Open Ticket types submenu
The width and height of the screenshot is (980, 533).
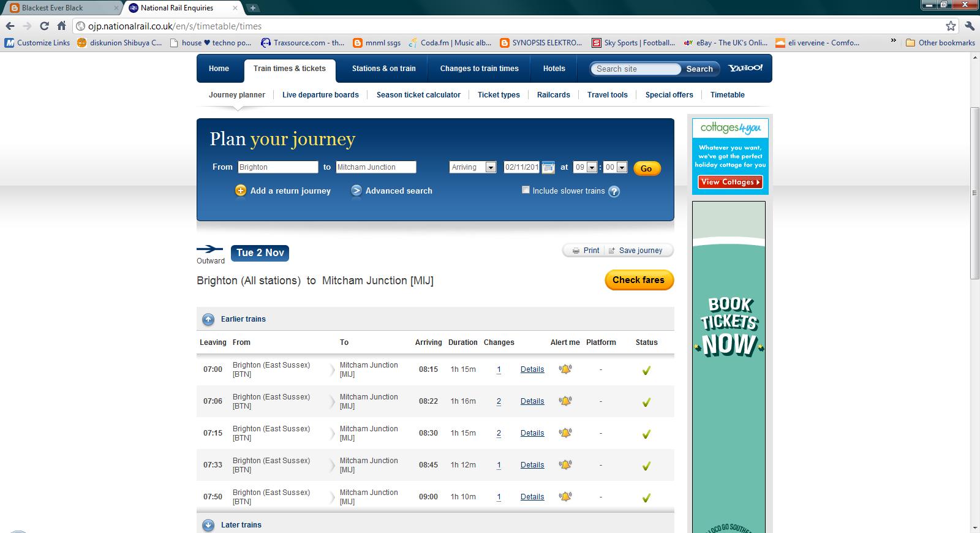pos(499,95)
